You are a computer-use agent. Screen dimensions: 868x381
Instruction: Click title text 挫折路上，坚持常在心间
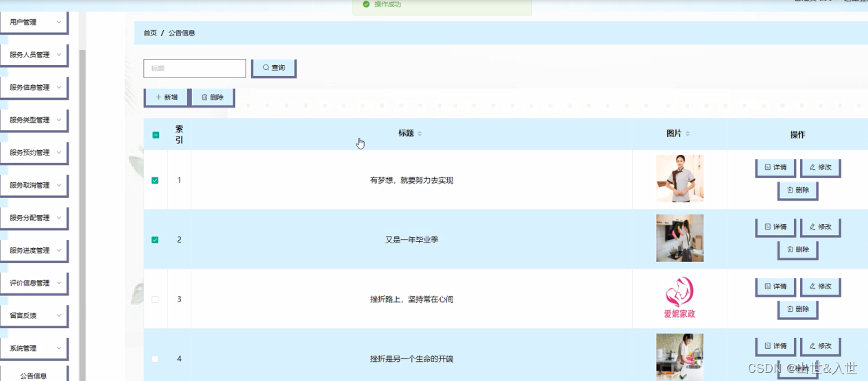(x=411, y=299)
